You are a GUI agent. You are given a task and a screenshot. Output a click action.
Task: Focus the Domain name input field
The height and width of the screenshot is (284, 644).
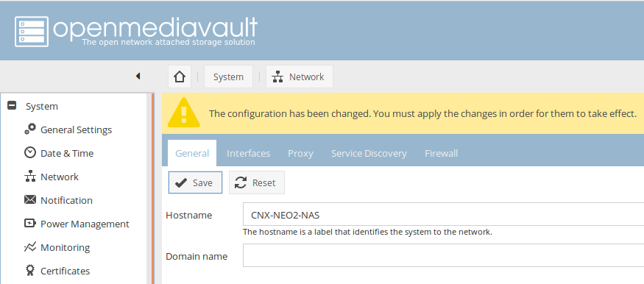(443, 255)
